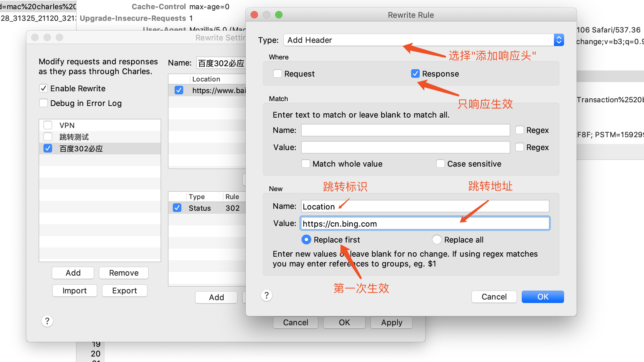The height and width of the screenshot is (362, 644).
Task: Select the 跳转测试 row in sets list
Action: click(100, 137)
